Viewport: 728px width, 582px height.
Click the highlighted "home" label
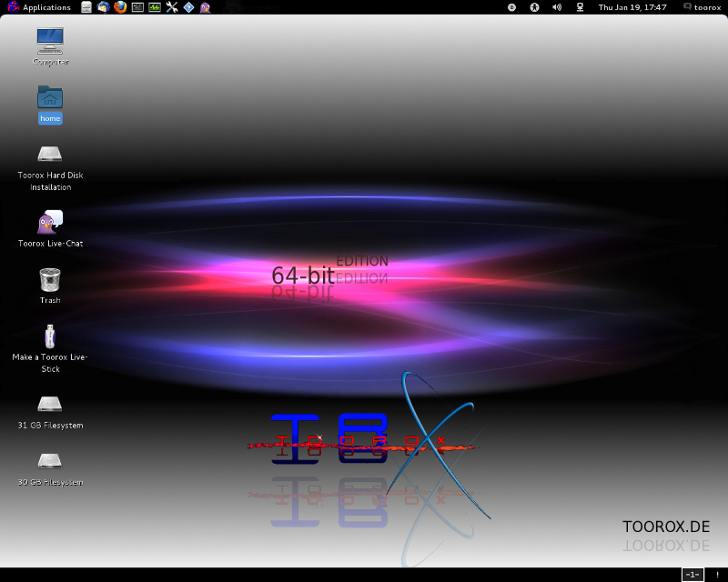tap(50, 118)
